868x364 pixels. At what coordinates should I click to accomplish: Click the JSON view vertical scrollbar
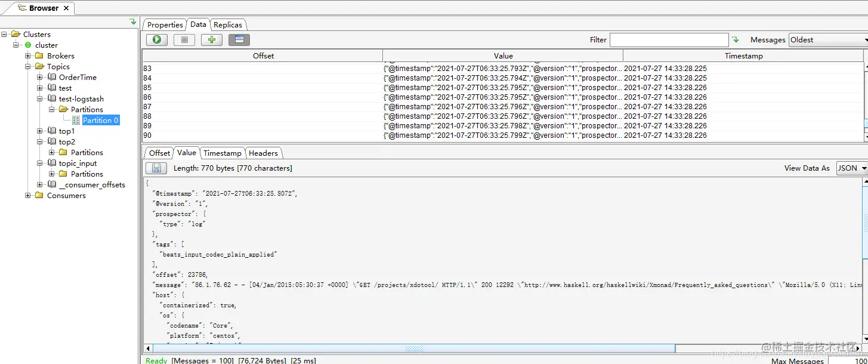(865, 260)
